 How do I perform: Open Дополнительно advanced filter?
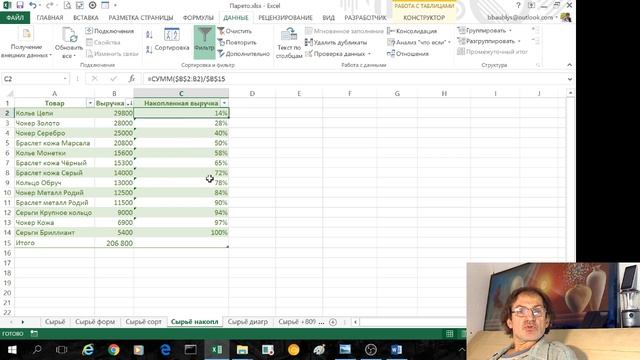(243, 53)
